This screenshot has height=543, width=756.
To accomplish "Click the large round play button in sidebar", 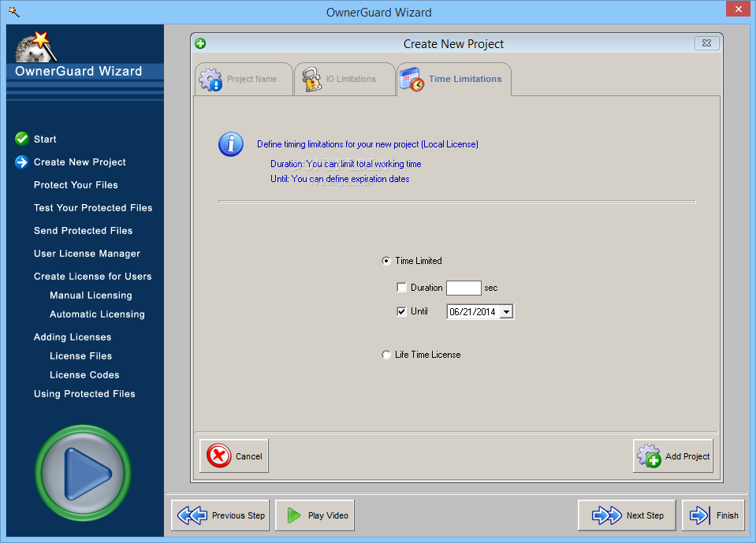I will pyautogui.click(x=83, y=473).
